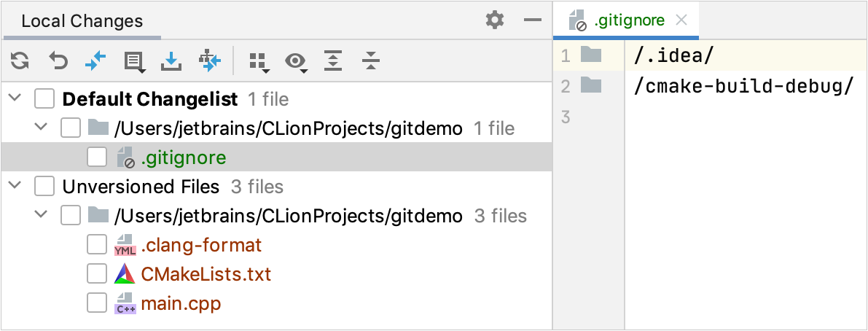Collapse the gitdemo folder under Unversioned Files
Image resolution: width=868 pixels, height=331 pixels.
tap(41, 216)
